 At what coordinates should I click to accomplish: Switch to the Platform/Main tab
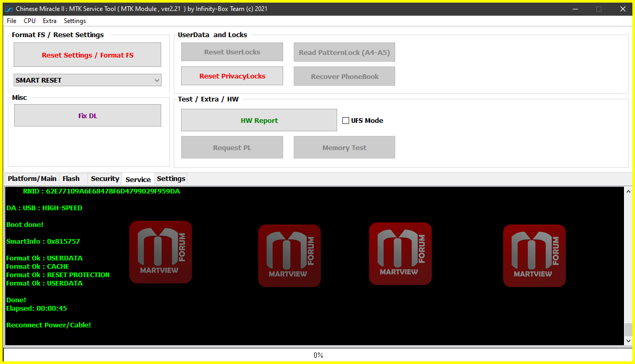(32, 179)
